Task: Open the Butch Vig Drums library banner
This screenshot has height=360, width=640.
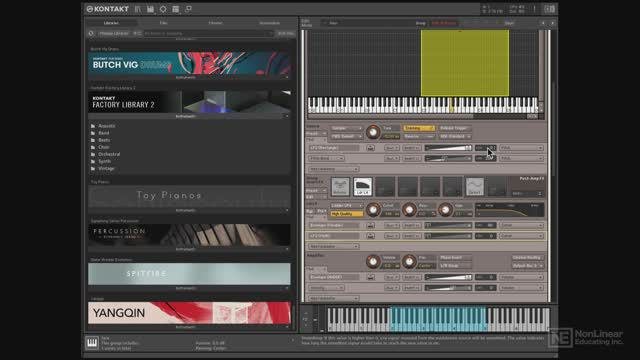Action: tap(189, 63)
